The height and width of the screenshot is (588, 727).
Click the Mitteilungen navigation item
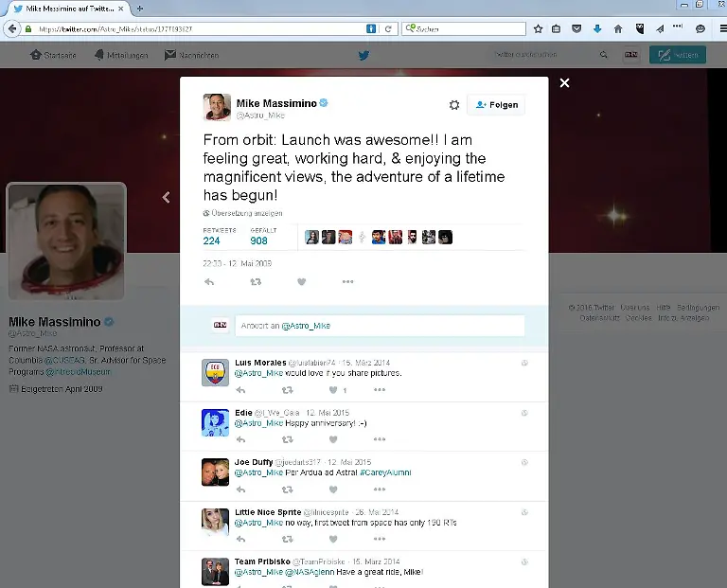pyautogui.click(x=121, y=55)
